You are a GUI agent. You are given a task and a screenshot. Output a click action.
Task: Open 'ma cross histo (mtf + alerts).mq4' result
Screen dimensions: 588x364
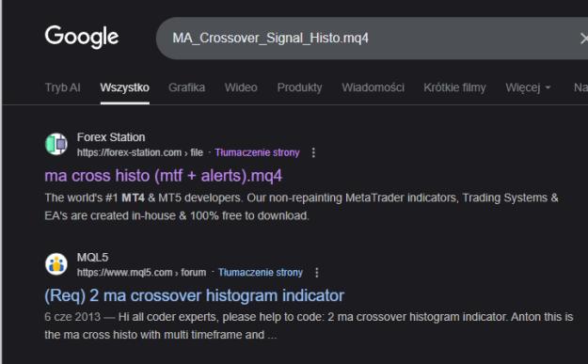point(163,176)
